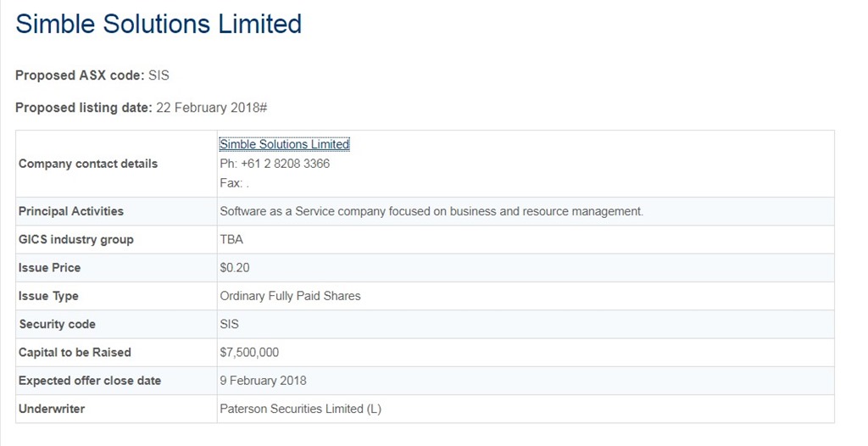Open the Simble Solutions Limited company link
Image resolution: width=868 pixels, height=446 pixels.
click(285, 144)
